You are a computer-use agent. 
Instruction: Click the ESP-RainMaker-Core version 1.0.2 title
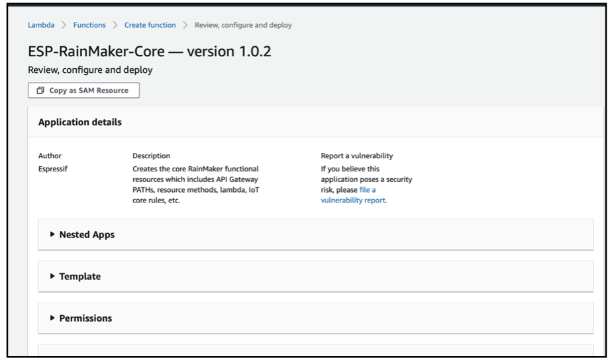[150, 51]
